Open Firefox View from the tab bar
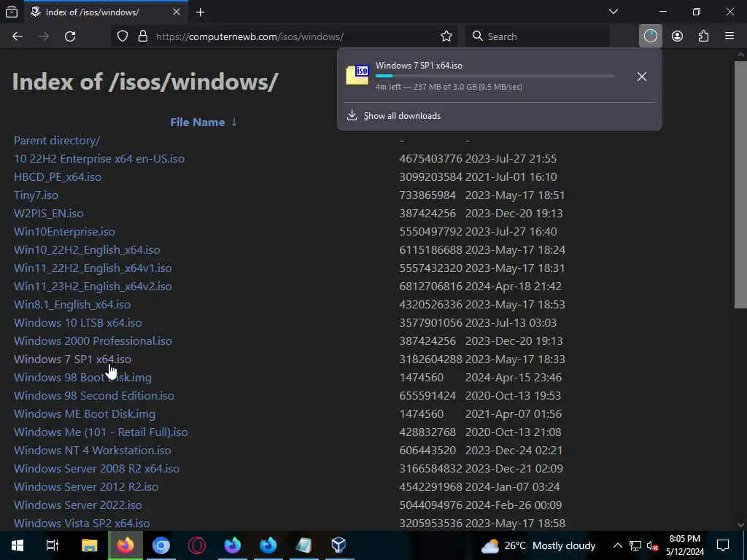This screenshot has height=560, width=747. point(12,12)
